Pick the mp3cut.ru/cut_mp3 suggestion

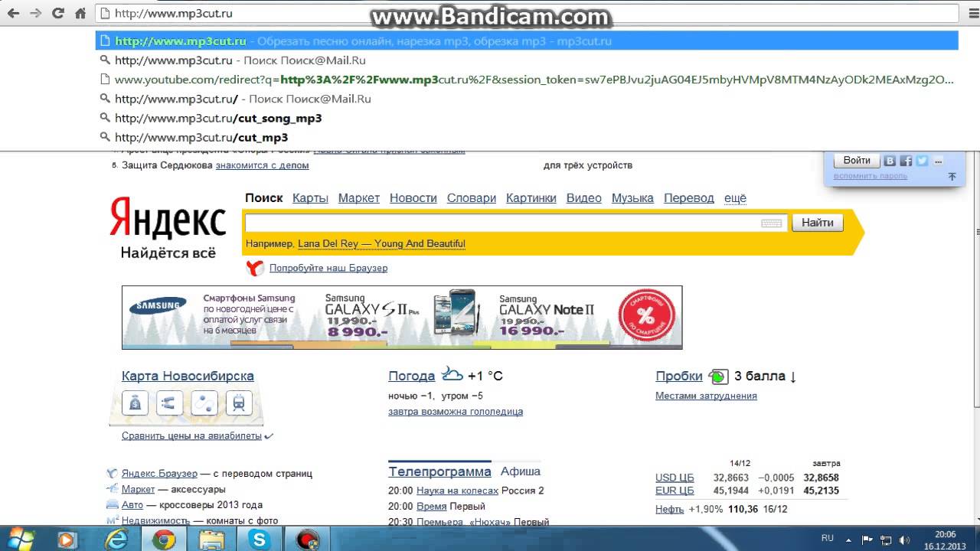click(x=528, y=138)
